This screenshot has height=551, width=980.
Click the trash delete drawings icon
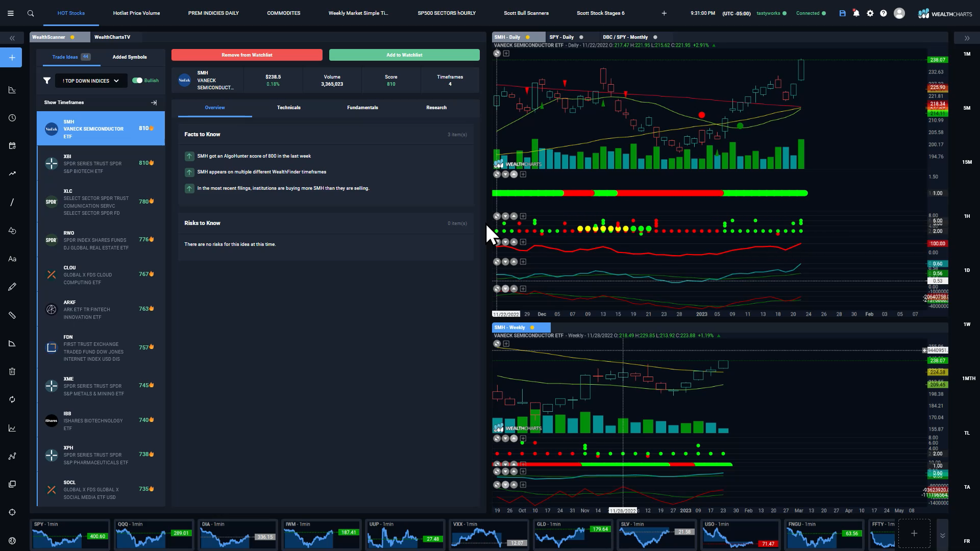[x=12, y=371]
